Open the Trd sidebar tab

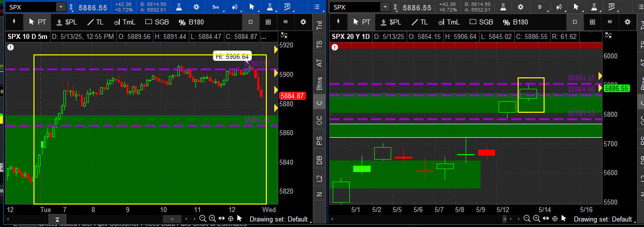coord(319,25)
